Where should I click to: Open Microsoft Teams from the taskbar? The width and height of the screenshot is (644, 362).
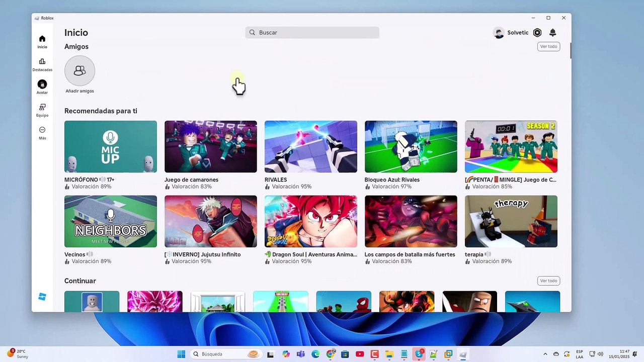coord(301,354)
